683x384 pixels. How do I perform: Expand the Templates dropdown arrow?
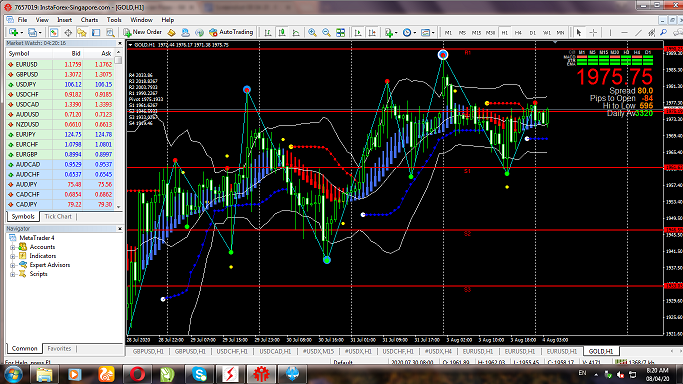point(433,33)
